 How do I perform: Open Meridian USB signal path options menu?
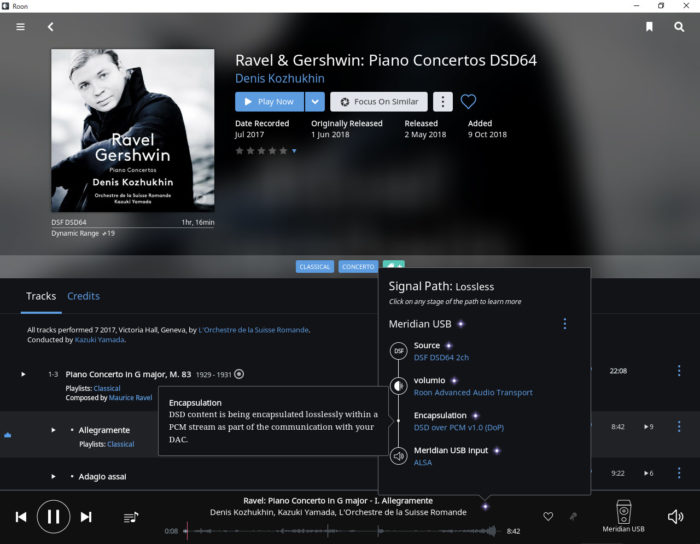[564, 324]
